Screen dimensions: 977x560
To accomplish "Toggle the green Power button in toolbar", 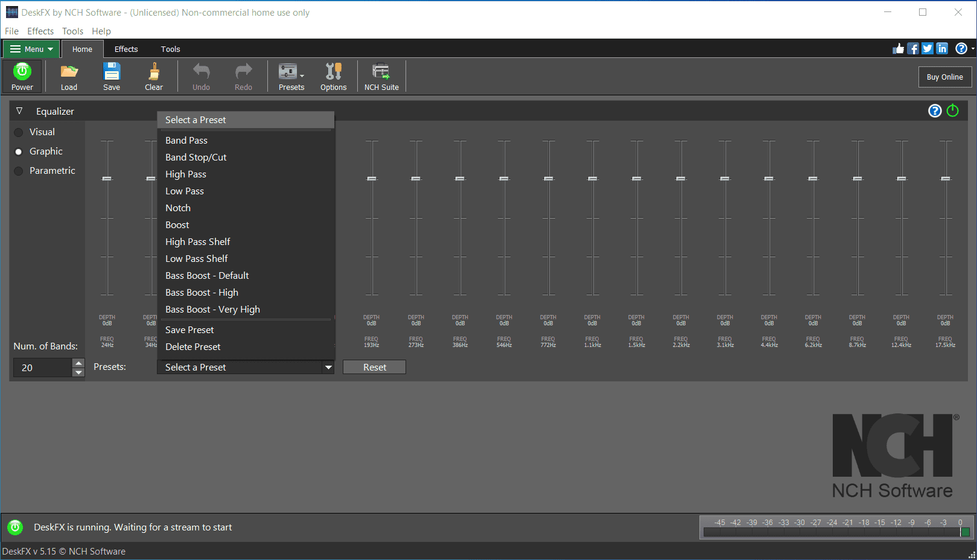I will [x=22, y=76].
